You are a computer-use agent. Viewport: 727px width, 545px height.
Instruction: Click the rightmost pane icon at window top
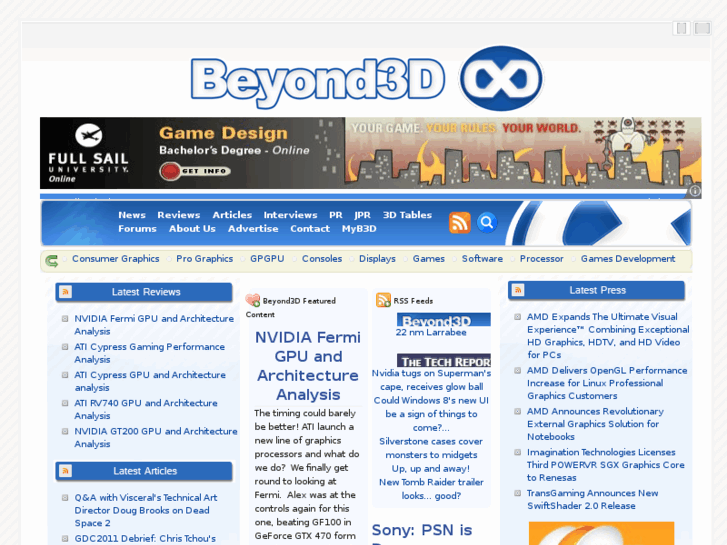(x=702, y=28)
